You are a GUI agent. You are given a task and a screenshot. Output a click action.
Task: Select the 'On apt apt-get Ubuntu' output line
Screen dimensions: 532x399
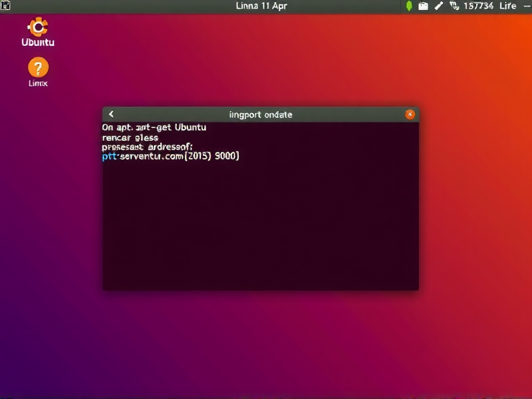click(x=154, y=127)
